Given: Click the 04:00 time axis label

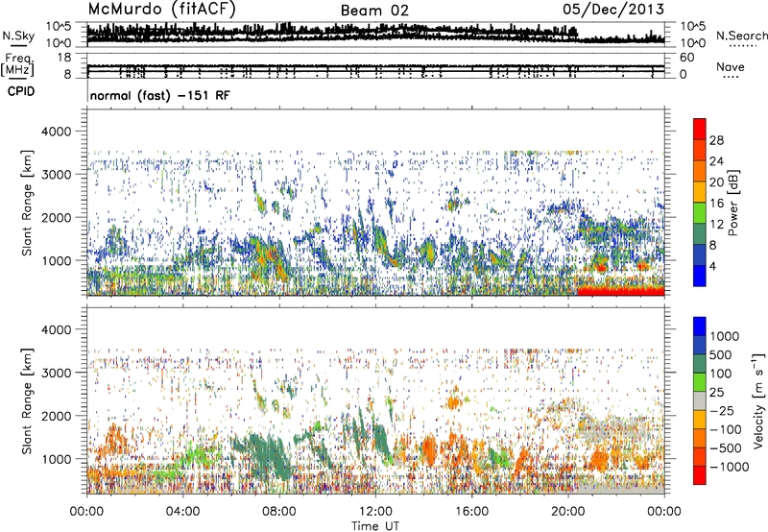Looking at the screenshot, I should tap(182, 512).
